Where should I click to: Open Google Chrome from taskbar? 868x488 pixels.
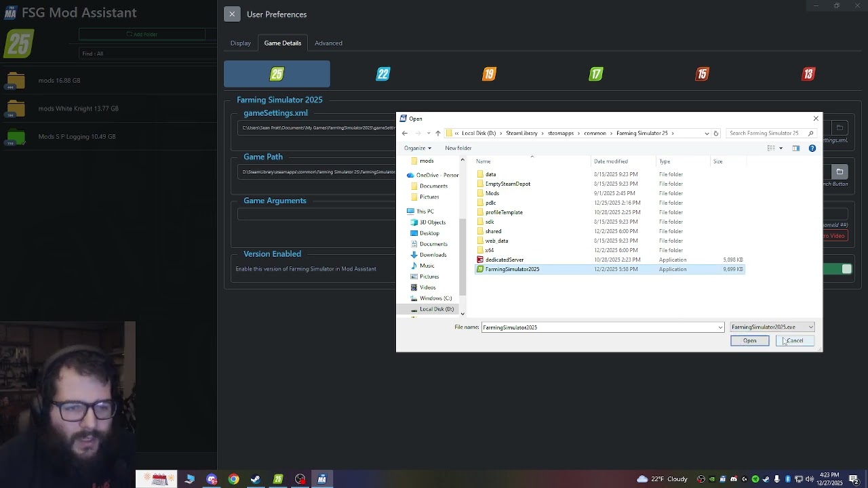(x=233, y=479)
